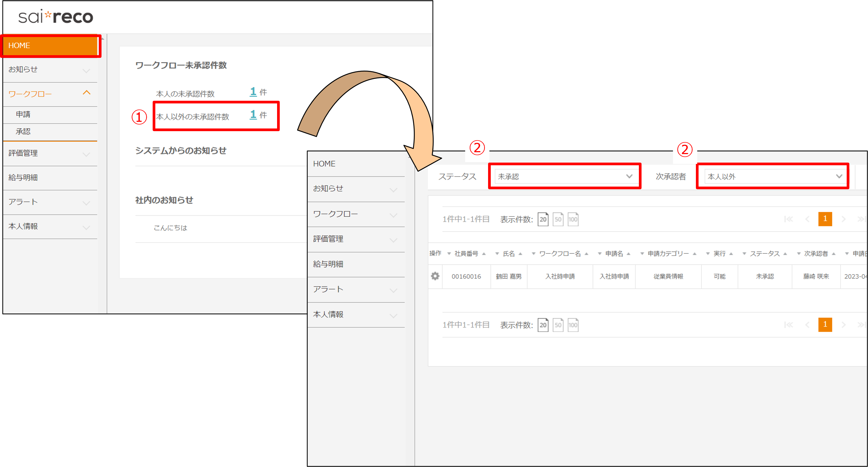This screenshot has width=868, height=467.
Task: Click the 本人の未承認件数 count link
Action: tap(253, 92)
